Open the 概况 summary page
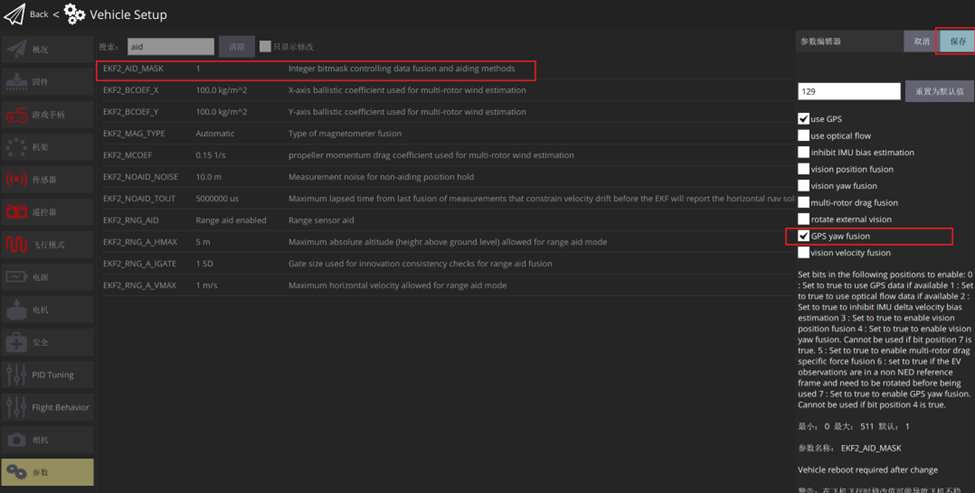 pos(47,49)
